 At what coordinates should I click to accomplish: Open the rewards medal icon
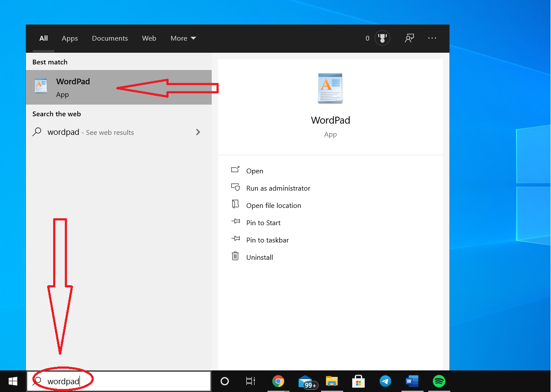382,38
